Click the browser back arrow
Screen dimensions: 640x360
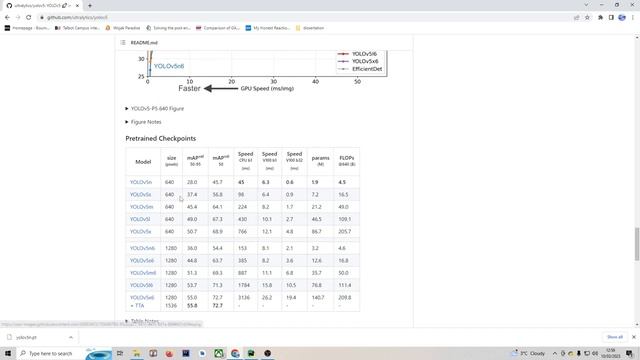pyautogui.click(x=7, y=18)
